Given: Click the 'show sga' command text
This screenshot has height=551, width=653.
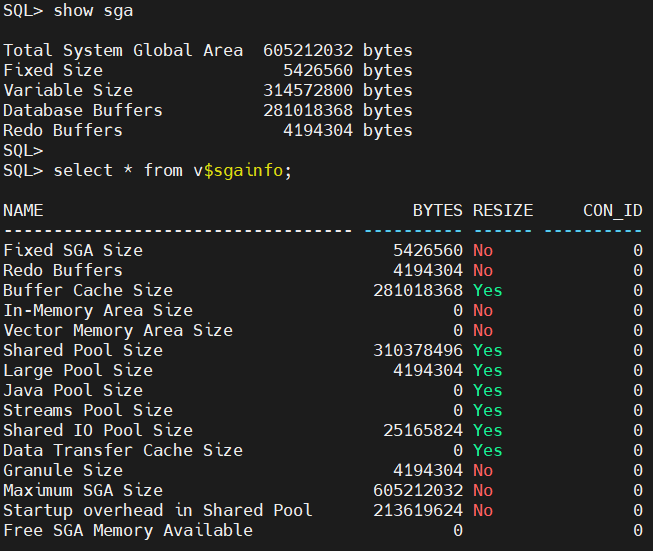Looking at the screenshot, I should click(x=93, y=10).
